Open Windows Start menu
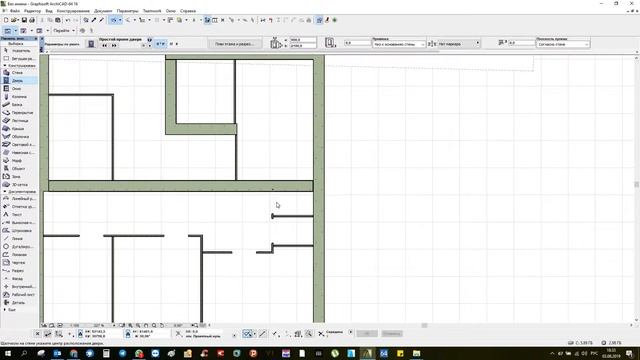The height and width of the screenshot is (360, 640). [7, 353]
